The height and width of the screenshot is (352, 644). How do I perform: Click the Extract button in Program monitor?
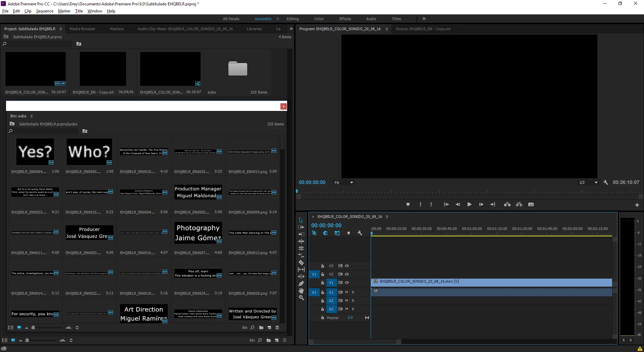[519, 204]
